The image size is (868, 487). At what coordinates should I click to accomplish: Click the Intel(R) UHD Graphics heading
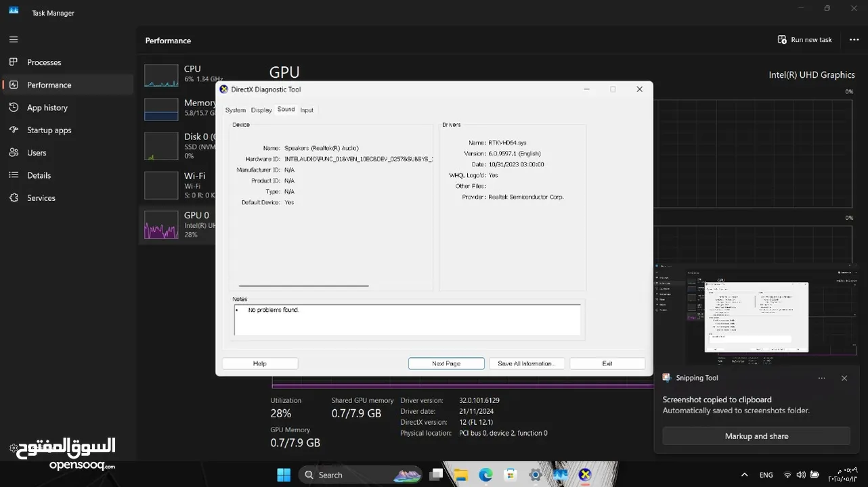812,75
